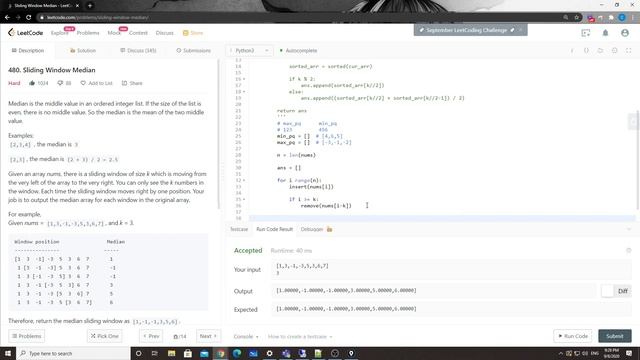
Task: Go back in the browser
Action: point(7,18)
